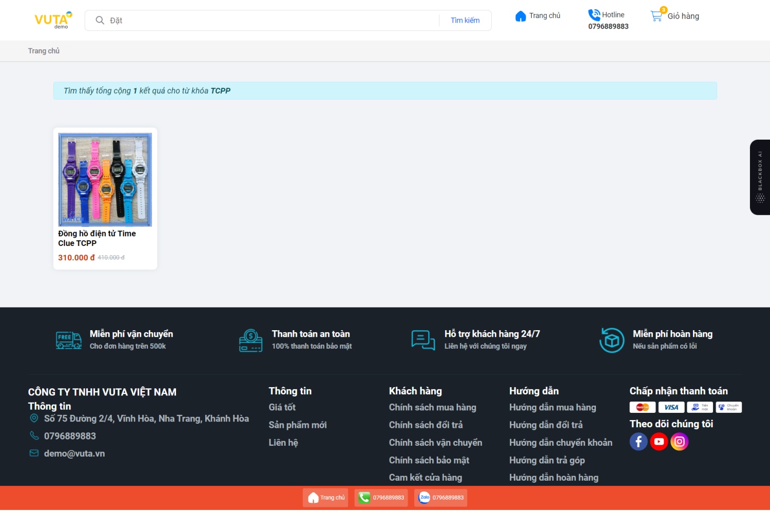Open Trang chủ in header navigation

coord(545,16)
